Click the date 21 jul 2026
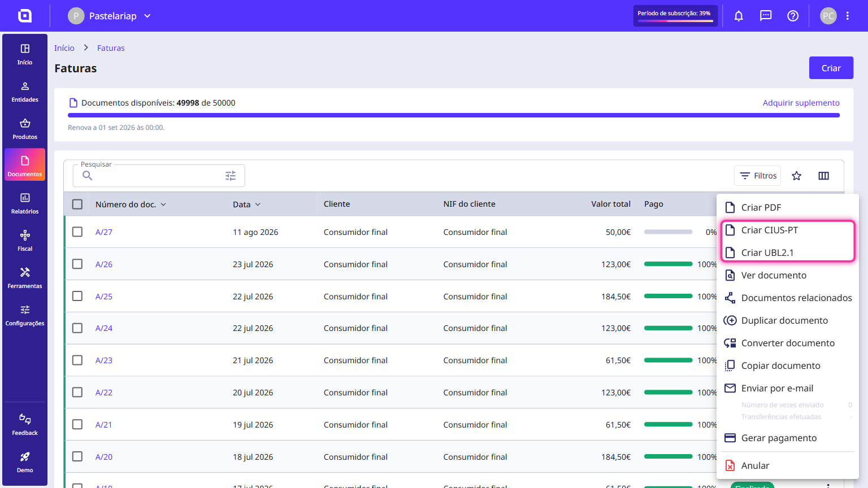The width and height of the screenshot is (868, 488). click(253, 360)
